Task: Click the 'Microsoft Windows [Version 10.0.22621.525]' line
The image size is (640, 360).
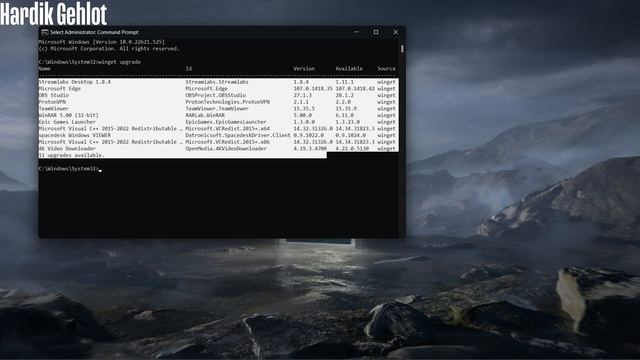Action: pos(102,42)
